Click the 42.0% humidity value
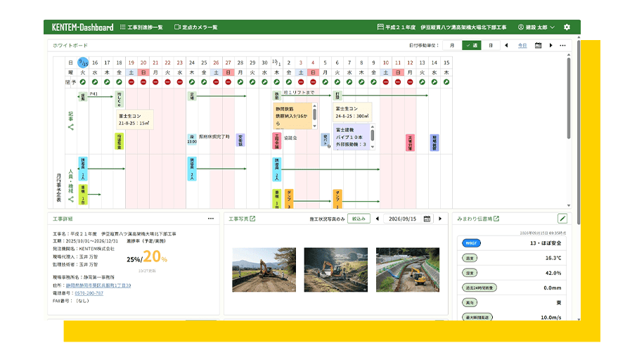 pos(553,273)
